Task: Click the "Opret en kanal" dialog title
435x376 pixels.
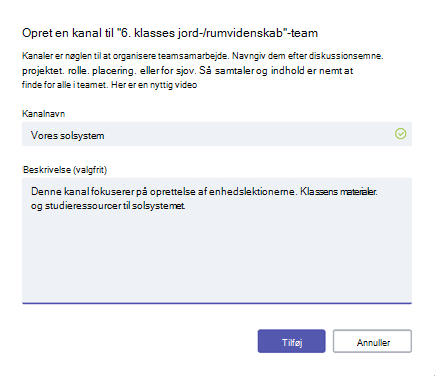Action: [x=170, y=33]
